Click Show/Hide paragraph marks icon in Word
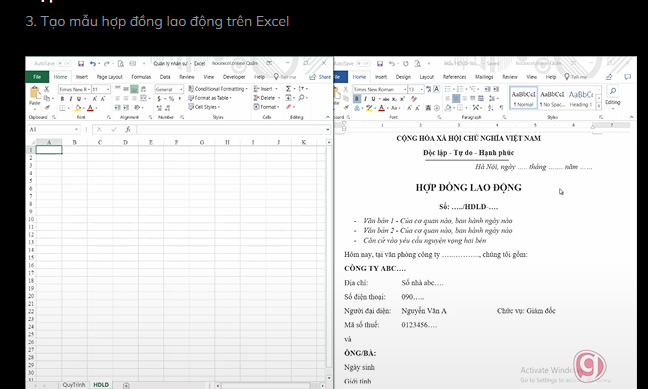Viewport: 648px width, 389px height. [x=501, y=108]
